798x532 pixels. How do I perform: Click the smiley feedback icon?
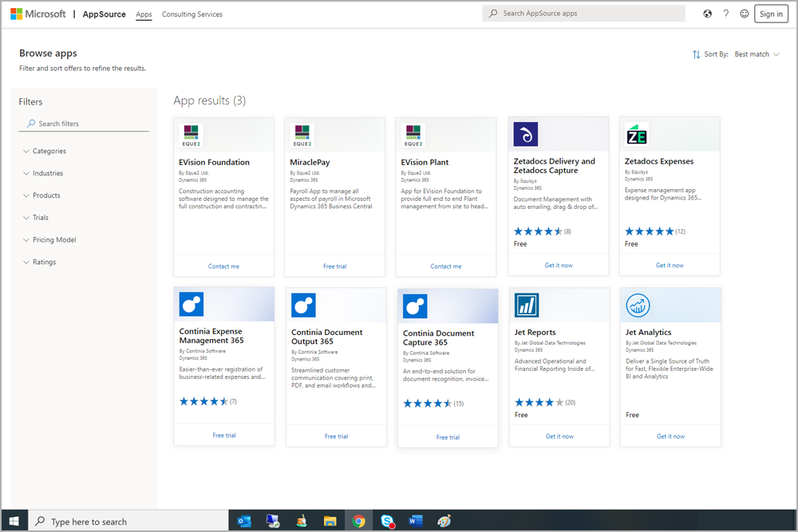[745, 14]
